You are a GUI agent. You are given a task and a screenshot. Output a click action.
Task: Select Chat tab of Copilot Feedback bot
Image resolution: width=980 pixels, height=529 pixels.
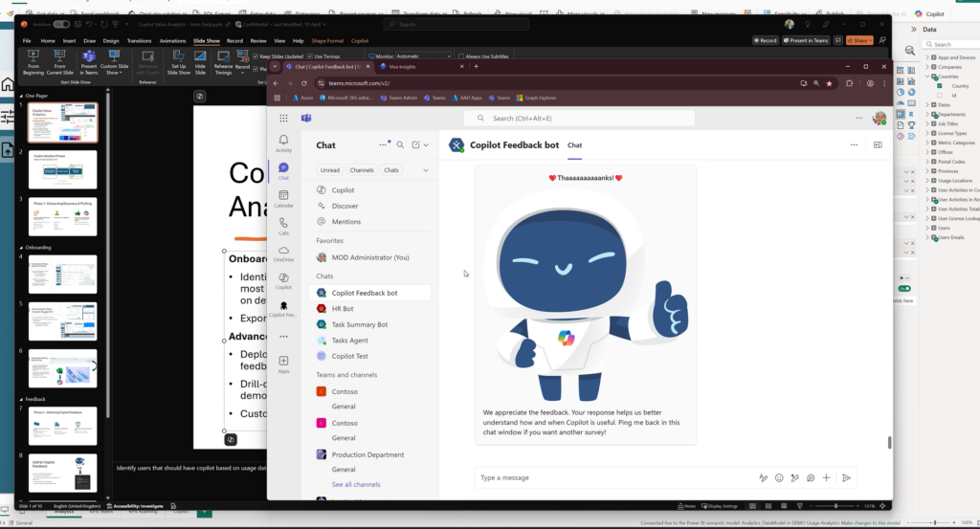click(574, 144)
